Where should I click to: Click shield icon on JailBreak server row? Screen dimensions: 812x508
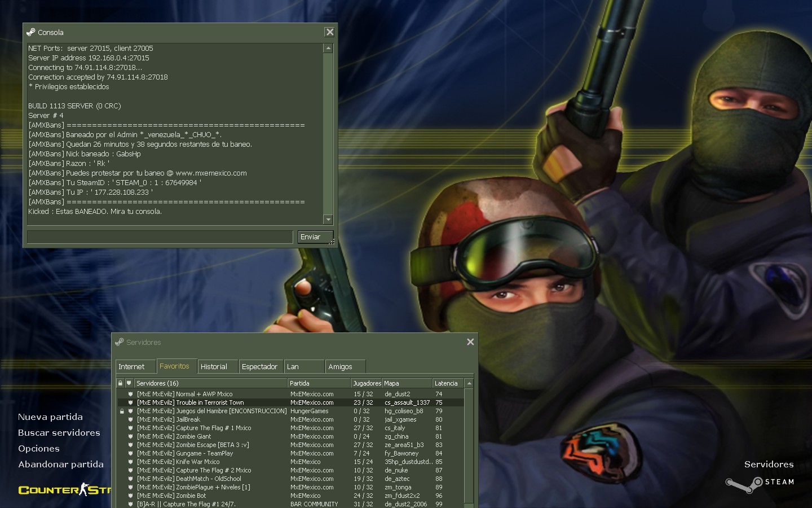click(x=130, y=420)
